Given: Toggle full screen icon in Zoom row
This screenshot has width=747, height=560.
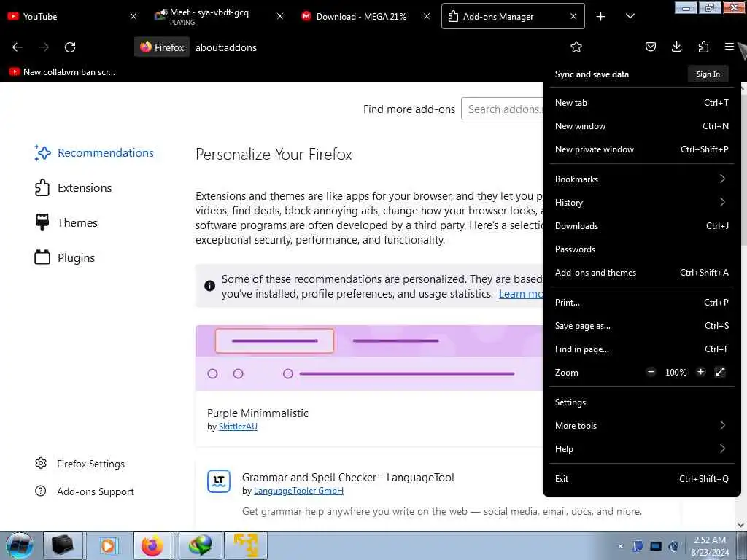Looking at the screenshot, I should click(720, 372).
